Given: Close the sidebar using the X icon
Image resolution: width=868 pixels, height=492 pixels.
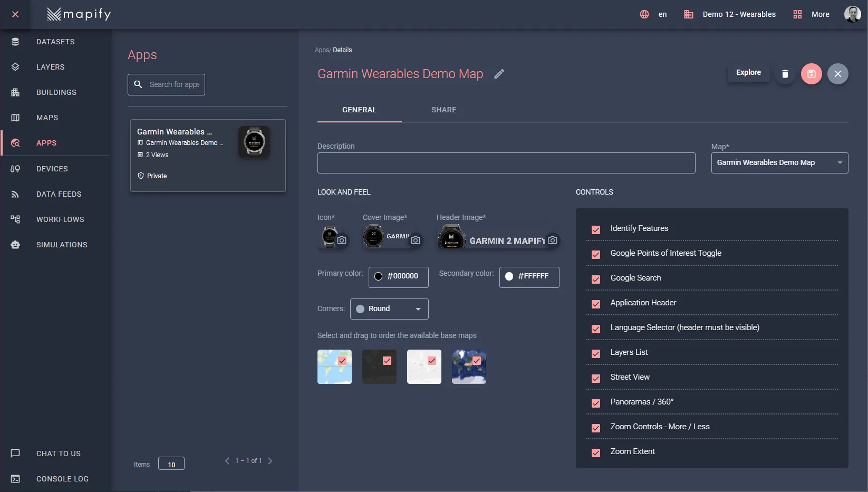Looking at the screenshot, I should click(x=15, y=14).
